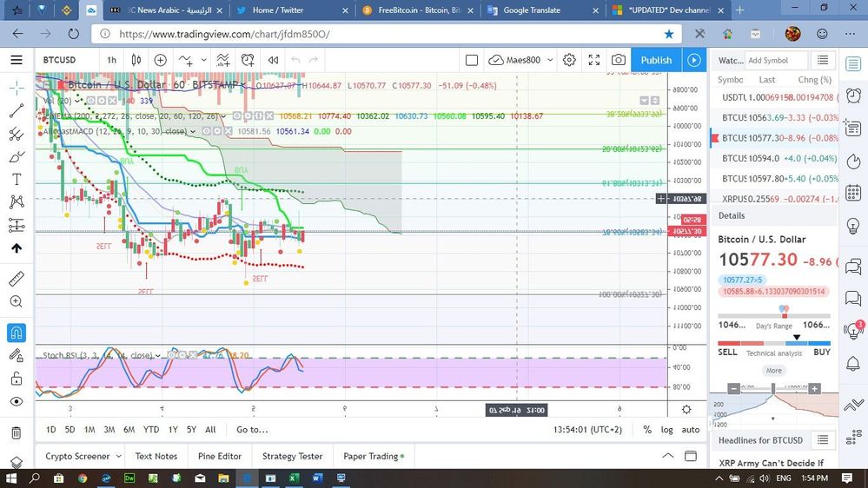Open the Text Notes tab
This screenshot has width=868, height=488.
(x=156, y=456)
